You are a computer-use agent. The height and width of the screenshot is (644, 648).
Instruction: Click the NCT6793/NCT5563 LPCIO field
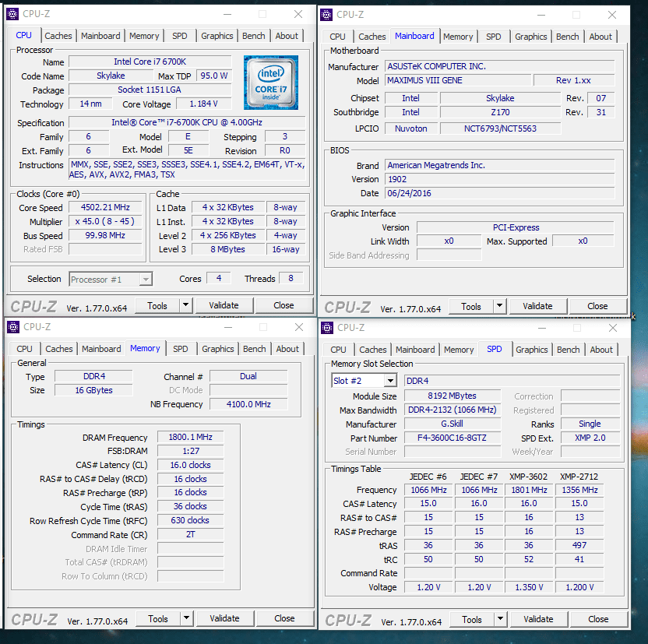pos(501,128)
